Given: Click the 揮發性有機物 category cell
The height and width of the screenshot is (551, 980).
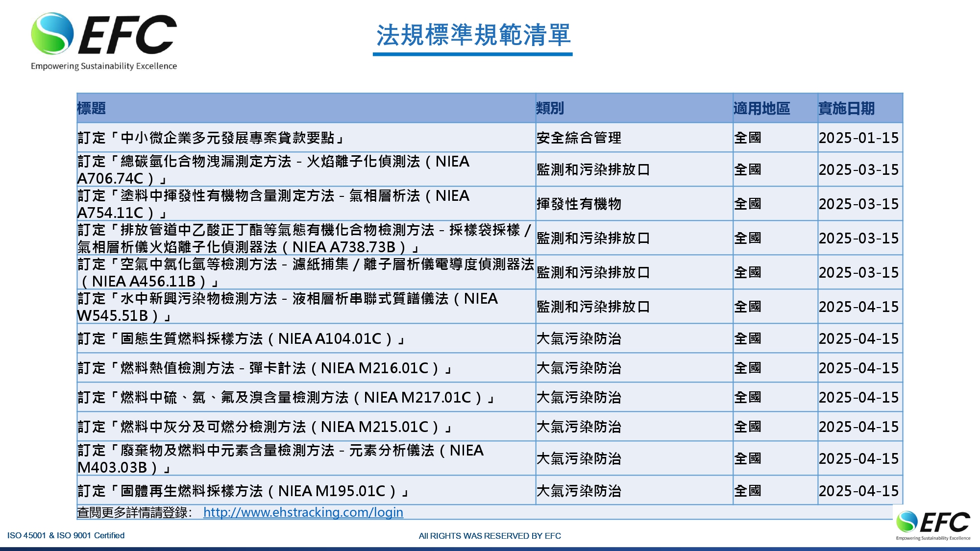Looking at the screenshot, I should [635, 204].
